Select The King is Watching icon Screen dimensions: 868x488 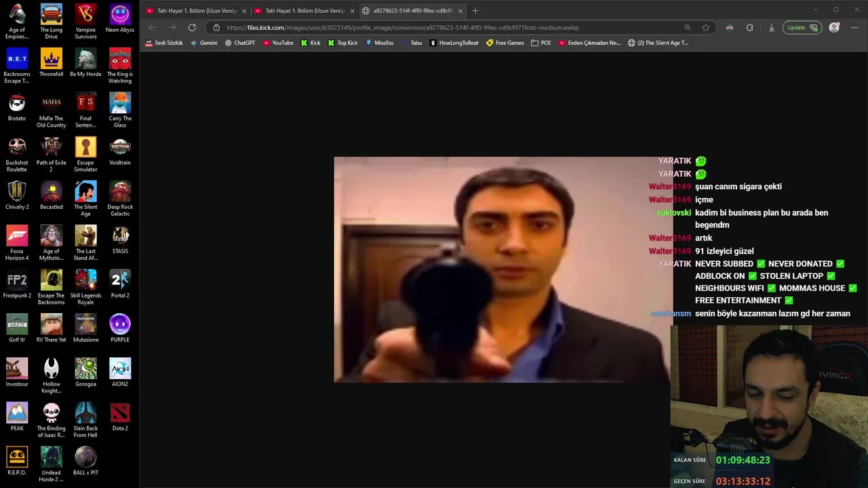tap(120, 66)
